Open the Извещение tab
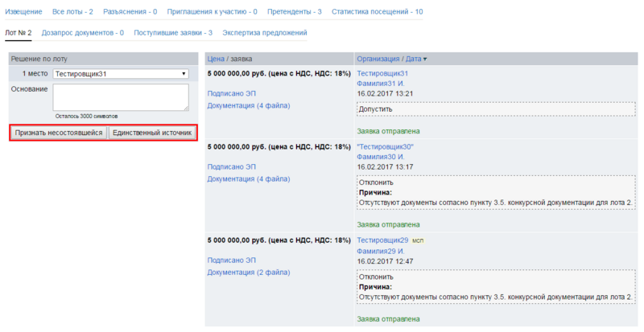Image resolution: width=644 pixels, height=332 pixels. [x=24, y=12]
